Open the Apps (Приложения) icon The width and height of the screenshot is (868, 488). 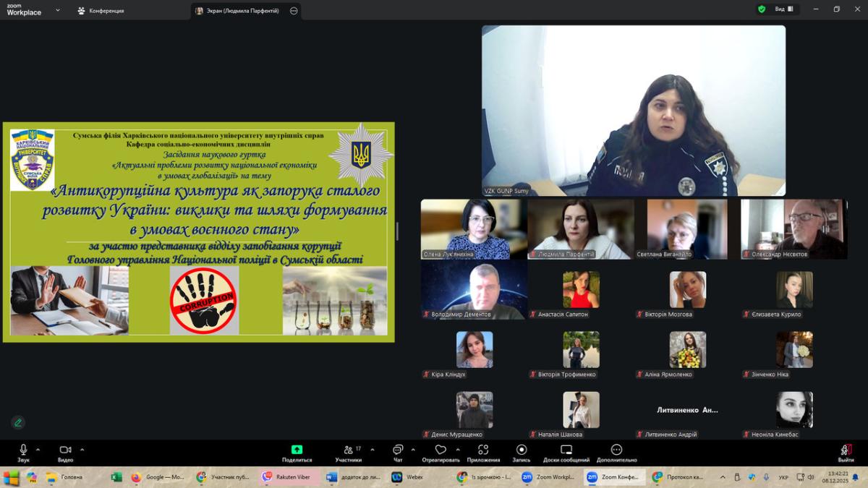click(483, 450)
